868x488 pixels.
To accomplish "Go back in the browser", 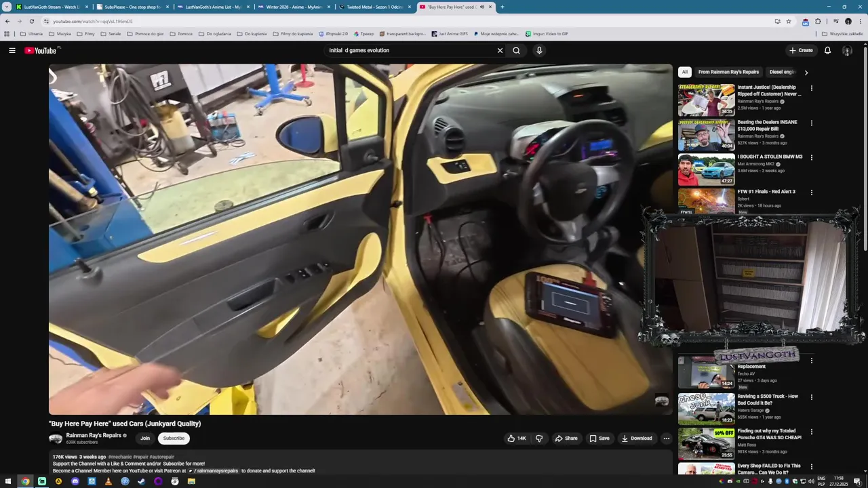I will 7,21.
